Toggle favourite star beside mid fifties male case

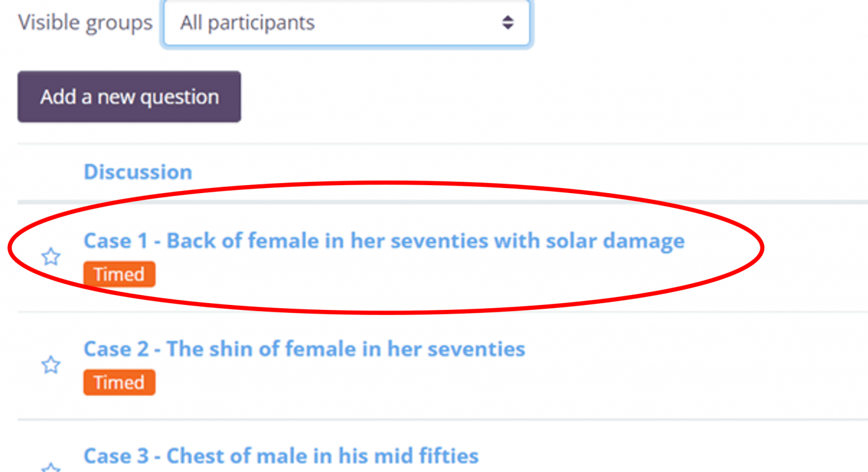click(x=51, y=467)
